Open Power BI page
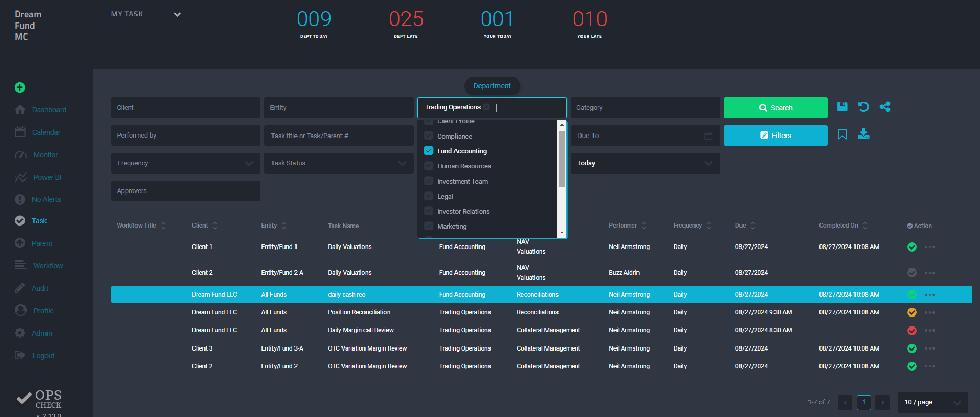 tap(38, 177)
